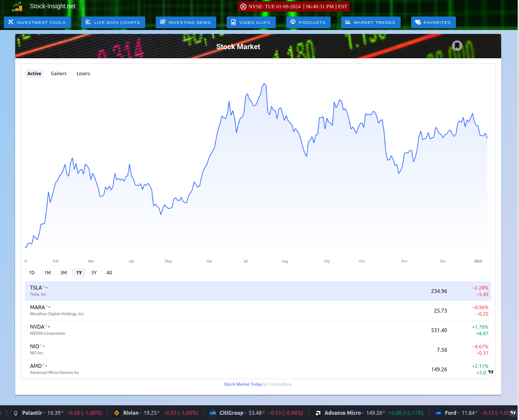
Task: Select the NIO Inc. row
Action: tap(258, 350)
